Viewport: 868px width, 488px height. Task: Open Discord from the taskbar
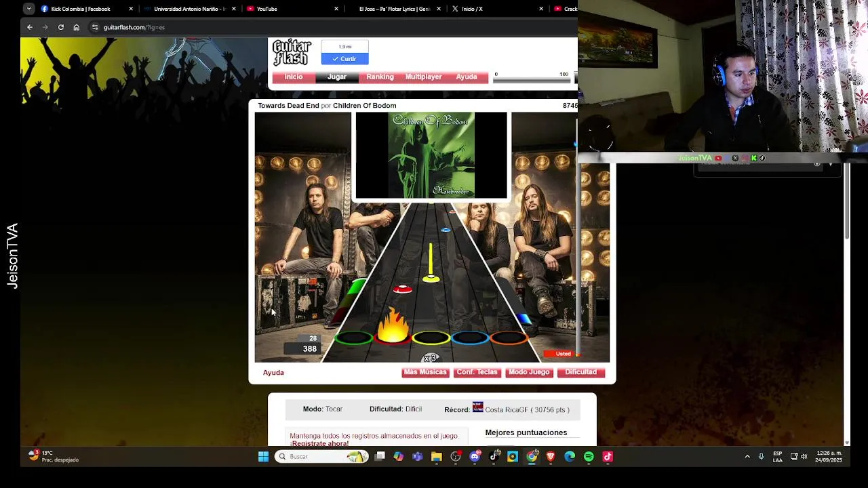tap(475, 457)
